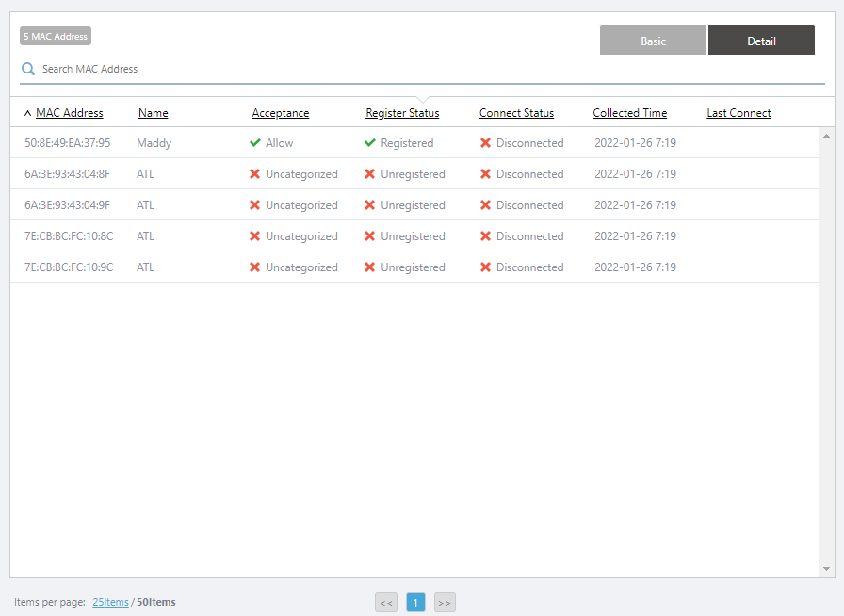The height and width of the screenshot is (616, 844).
Task: Click green Allow checkmark for Maddy
Action: [255, 143]
